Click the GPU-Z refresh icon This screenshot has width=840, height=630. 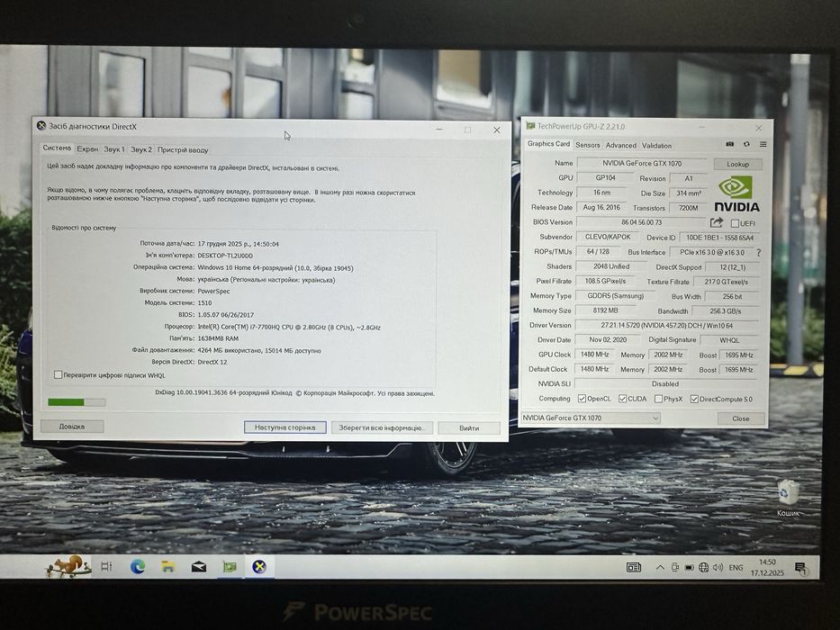[x=746, y=144]
